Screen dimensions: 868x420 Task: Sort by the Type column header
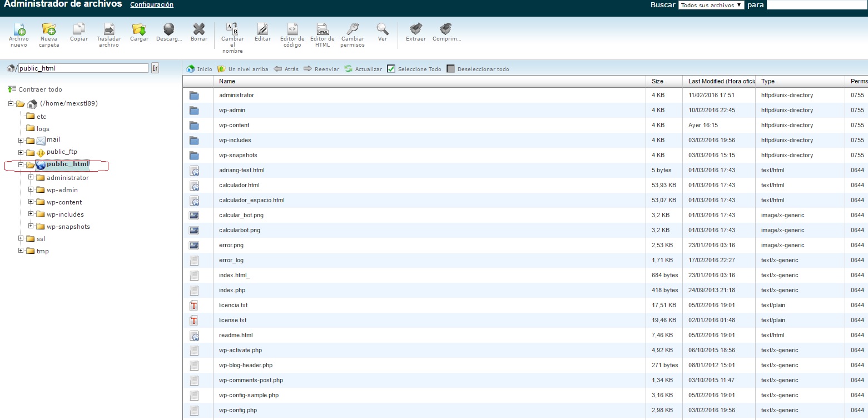(x=801, y=81)
